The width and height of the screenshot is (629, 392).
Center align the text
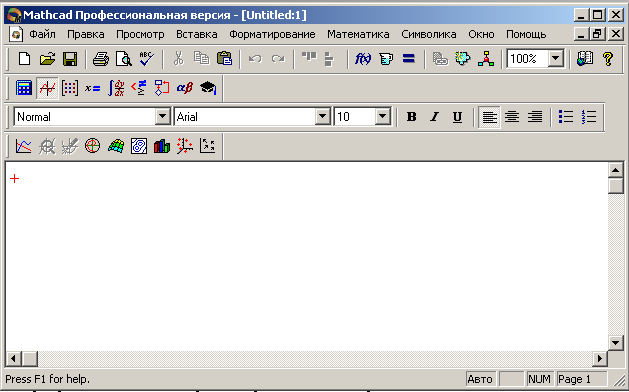(512, 117)
